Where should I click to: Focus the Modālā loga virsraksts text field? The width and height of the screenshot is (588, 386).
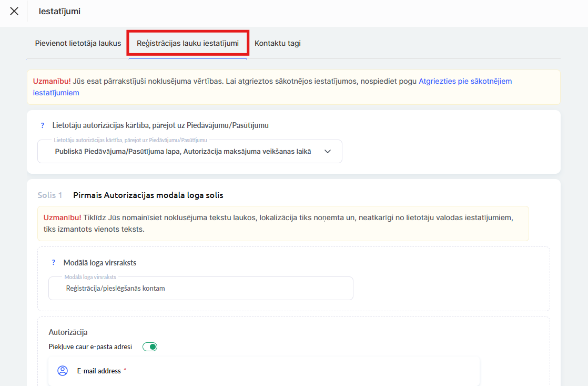point(200,288)
